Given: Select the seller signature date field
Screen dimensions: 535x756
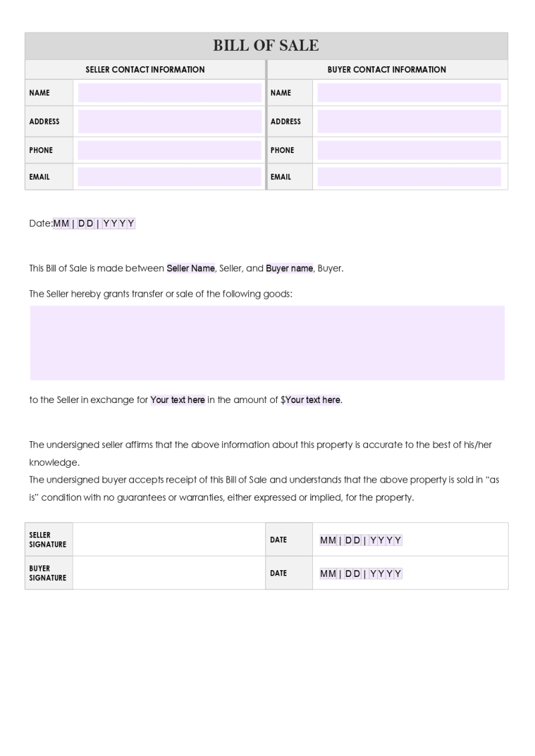Looking at the screenshot, I should tap(361, 540).
